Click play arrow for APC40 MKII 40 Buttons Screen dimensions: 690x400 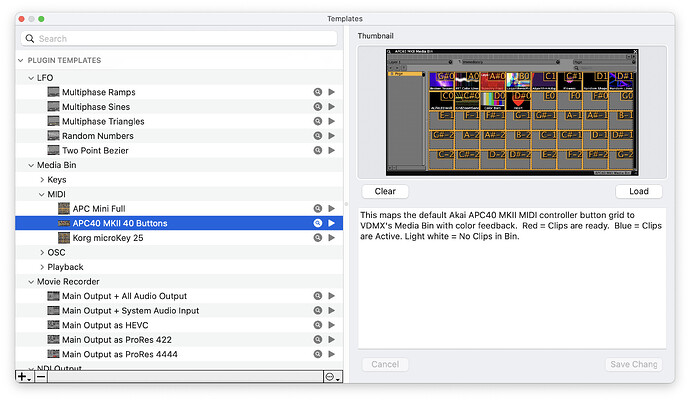click(x=331, y=223)
